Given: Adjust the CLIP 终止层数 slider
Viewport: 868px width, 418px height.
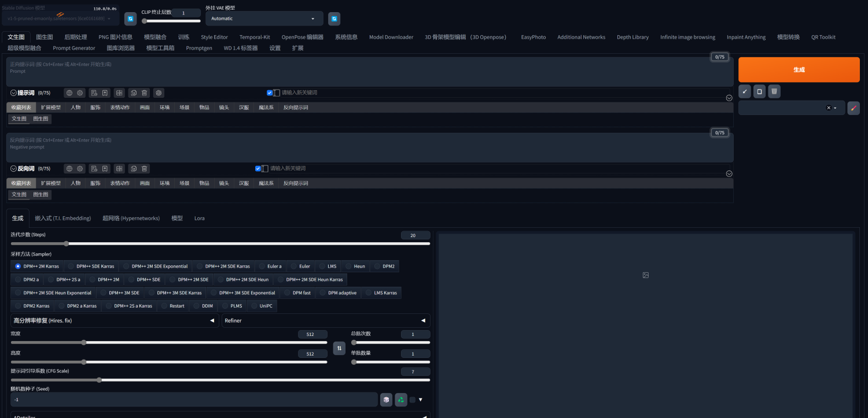Looking at the screenshot, I should click(x=171, y=21).
